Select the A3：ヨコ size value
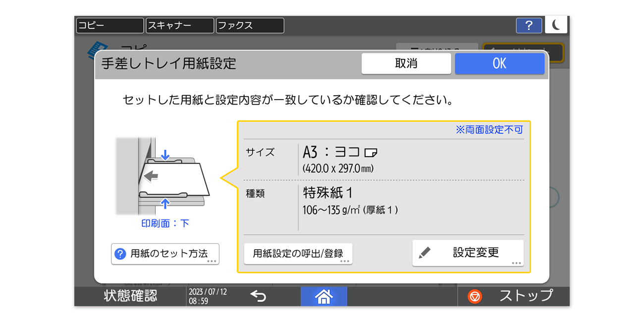Screen dimensions: 644x322 pos(340,152)
